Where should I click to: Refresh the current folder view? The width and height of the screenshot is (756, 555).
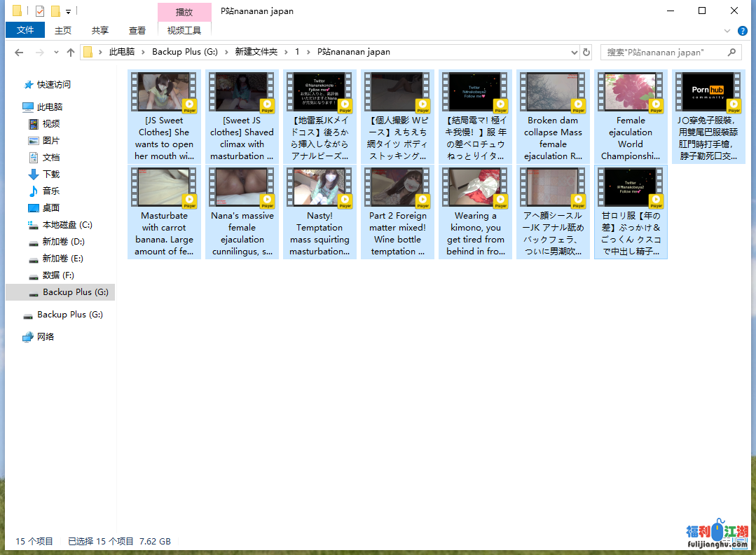(x=586, y=53)
